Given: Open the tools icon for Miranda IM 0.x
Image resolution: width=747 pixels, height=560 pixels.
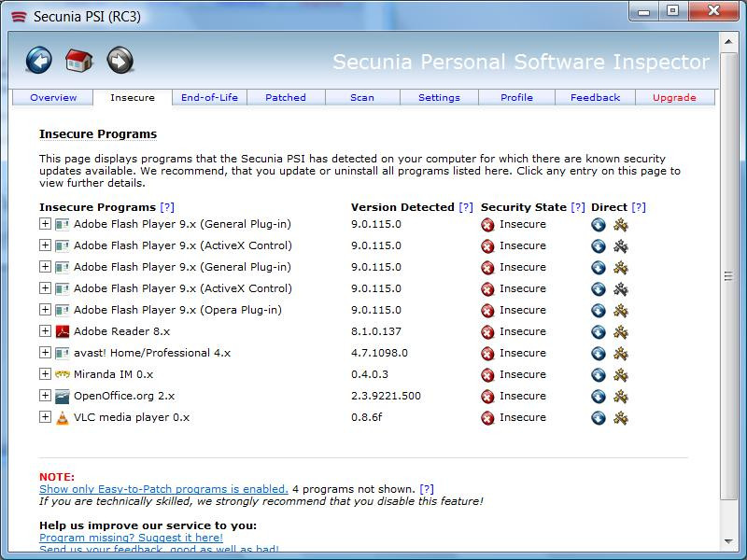Looking at the screenshot, I should 621,375.
